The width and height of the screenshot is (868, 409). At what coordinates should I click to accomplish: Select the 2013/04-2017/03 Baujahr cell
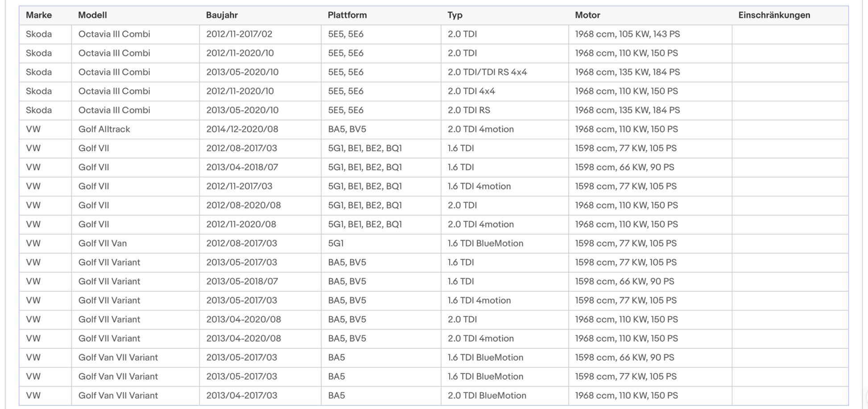(x=241, y=396)
